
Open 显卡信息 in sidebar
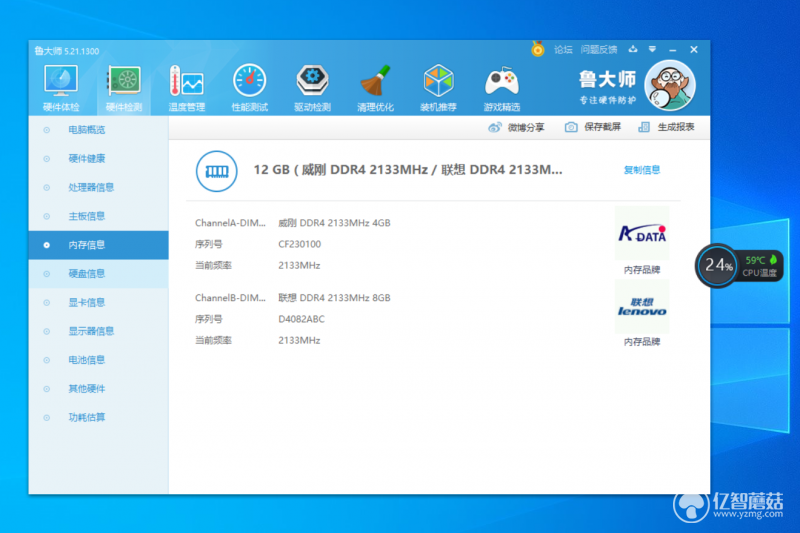click(x=98, y=302)
